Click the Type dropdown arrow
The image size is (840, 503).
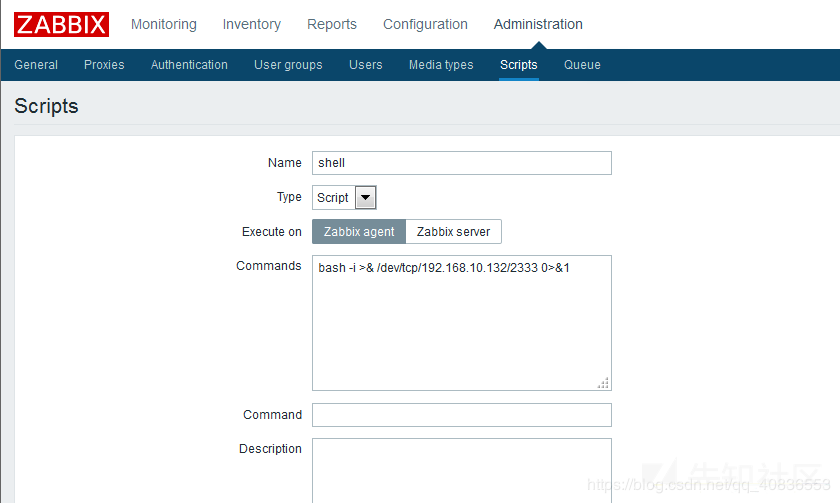click(365, 198)
